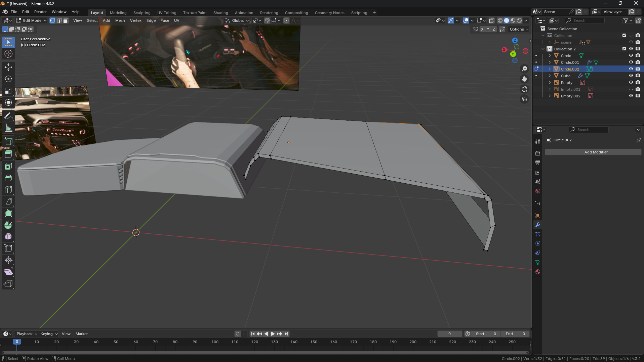Screen dimensions: 644x362
Task: Toggle camera view in viewport
Action: tap(524, 89)
